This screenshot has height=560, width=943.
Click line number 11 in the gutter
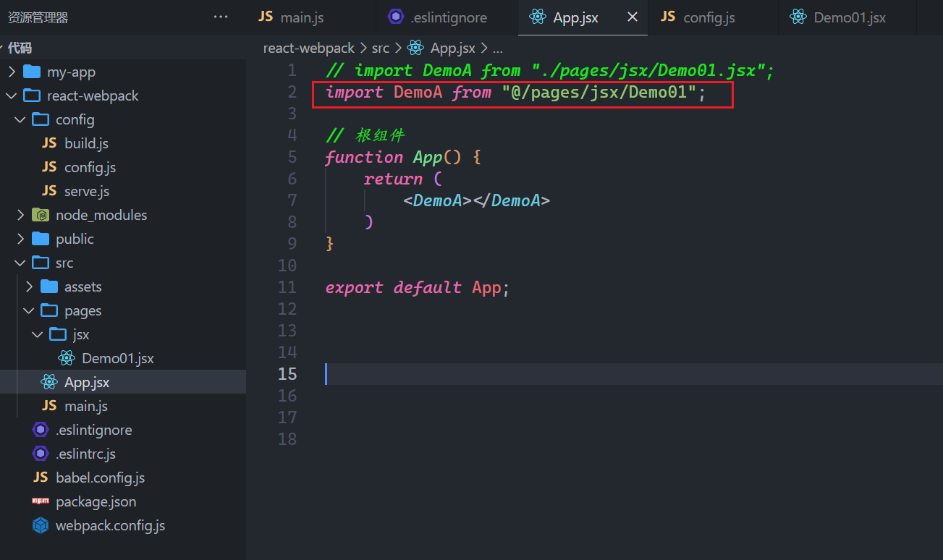tap(287, 287)
